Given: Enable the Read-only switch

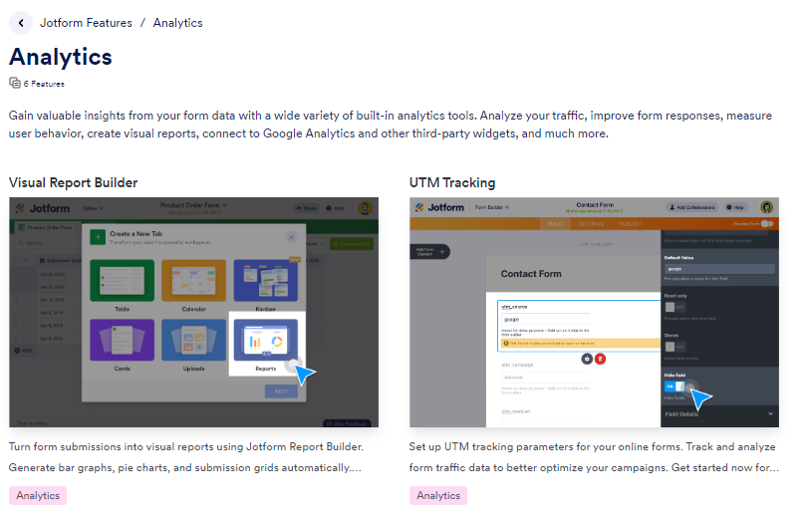Looking at the screenshot, I should [670, 309].
